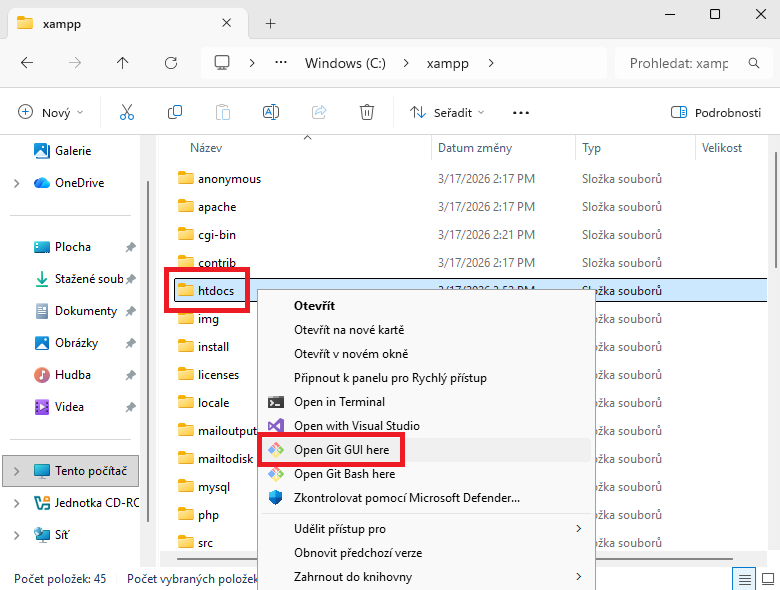Viewport: 780px width, 590px height.
Task: Open the apache folder in the list
Action: coord(217,207)
